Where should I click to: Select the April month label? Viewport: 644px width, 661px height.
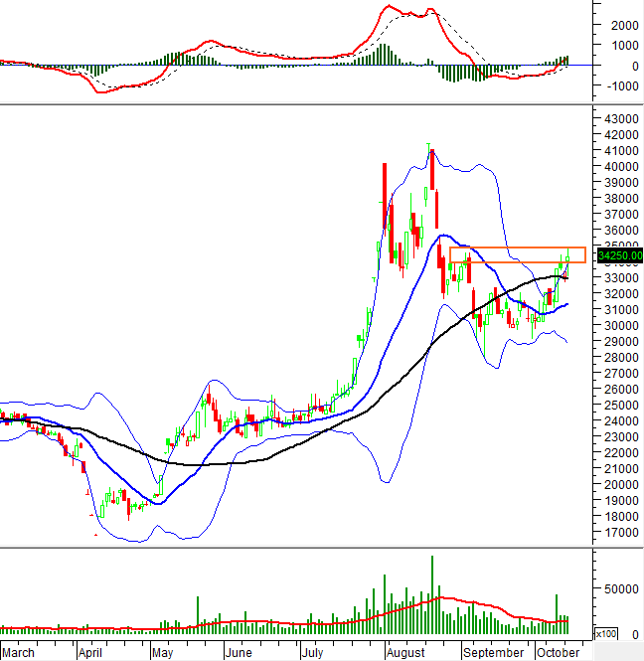[90, 652]
